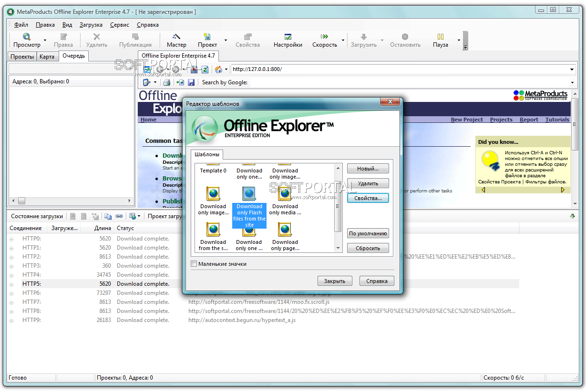Expand the Просмотр dropdown arrow
Screen dimensions: 586x392
[45, 40]
